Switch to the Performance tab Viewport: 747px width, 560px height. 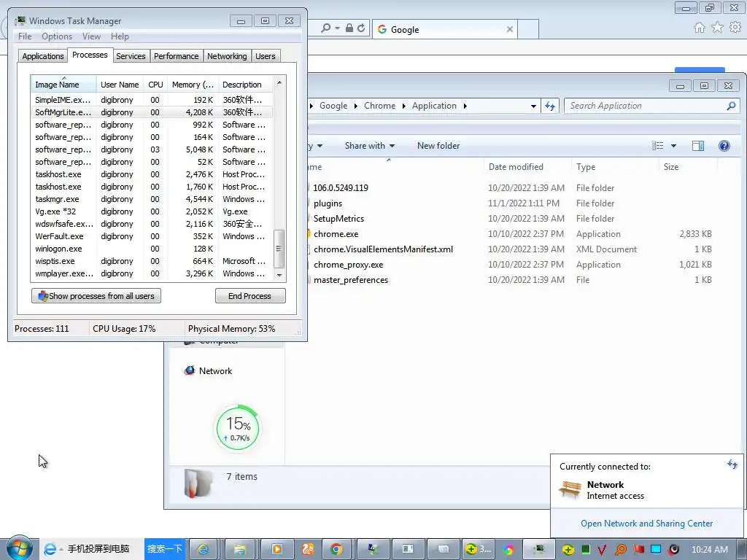click(177, 56)
